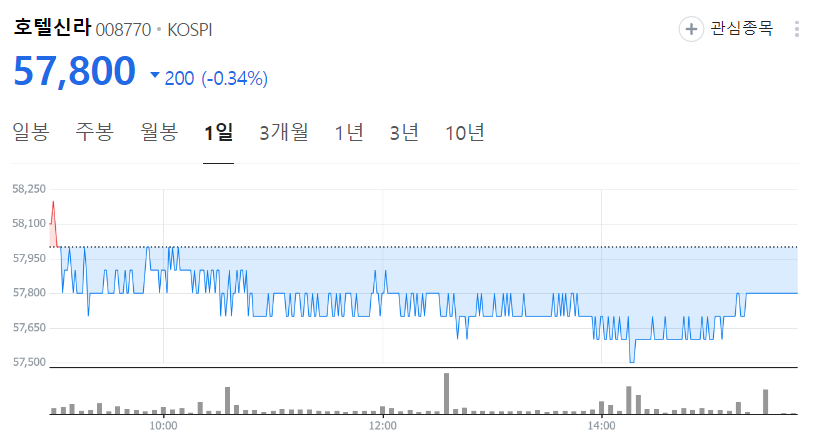The width and height of the screenshot is (815, 434).
Task: Switch to the 월봉 chart tab
Action: coord(159,132)
